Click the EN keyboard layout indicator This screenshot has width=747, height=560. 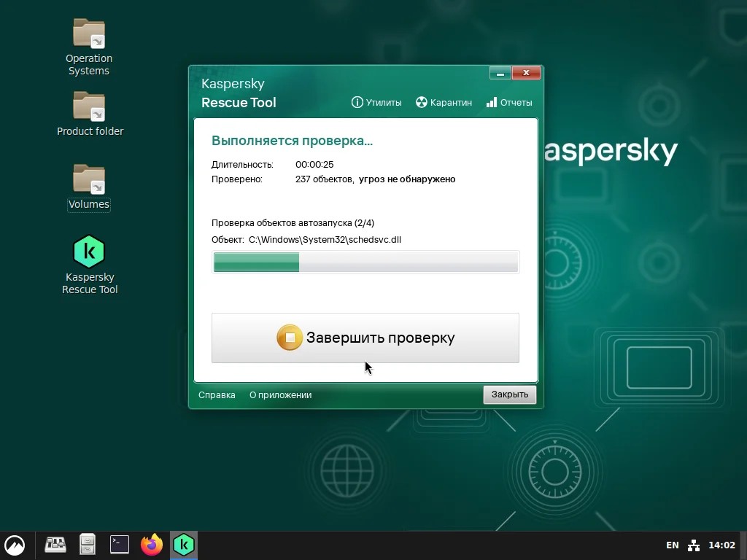coord(672,545)
